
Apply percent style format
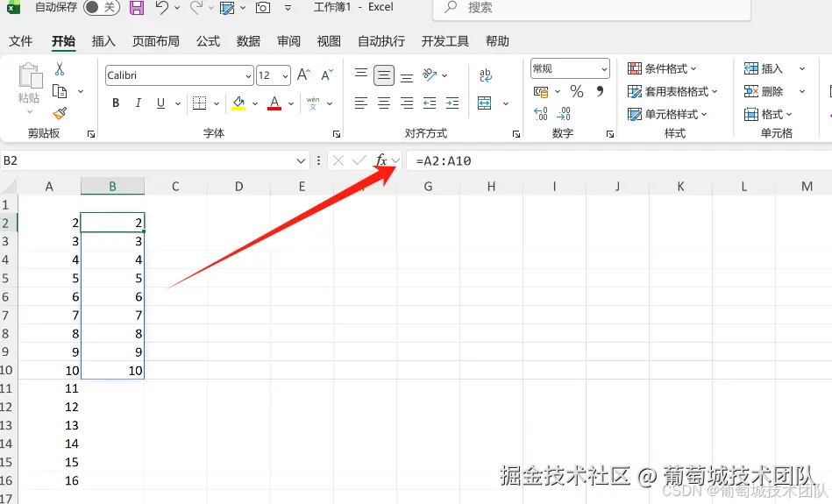click(x=577, y=92)
